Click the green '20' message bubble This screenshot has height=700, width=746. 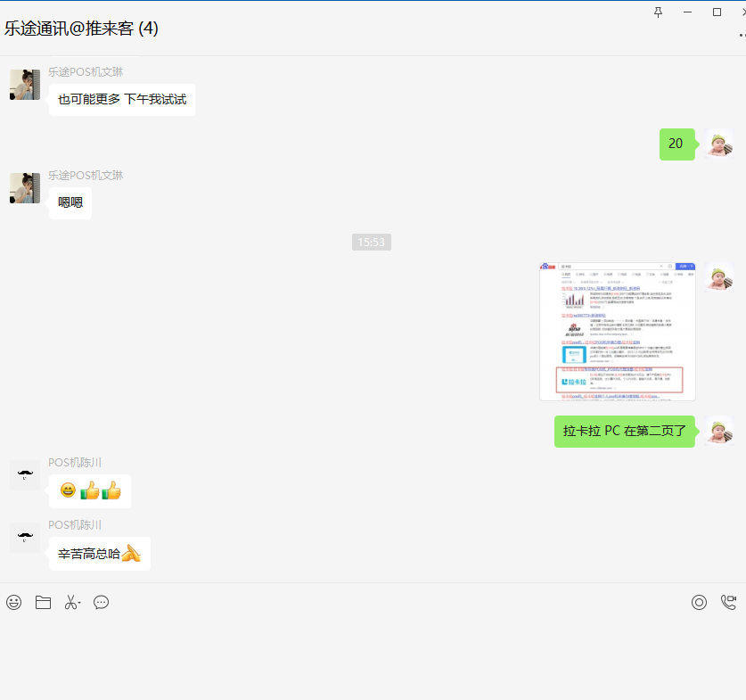pos(676,144)
